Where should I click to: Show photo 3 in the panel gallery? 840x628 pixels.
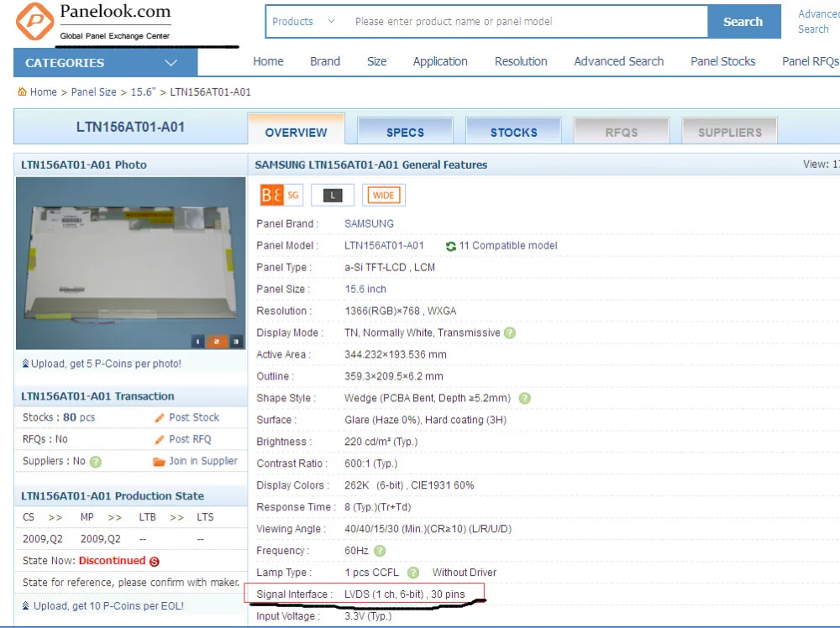click(236, 341)
